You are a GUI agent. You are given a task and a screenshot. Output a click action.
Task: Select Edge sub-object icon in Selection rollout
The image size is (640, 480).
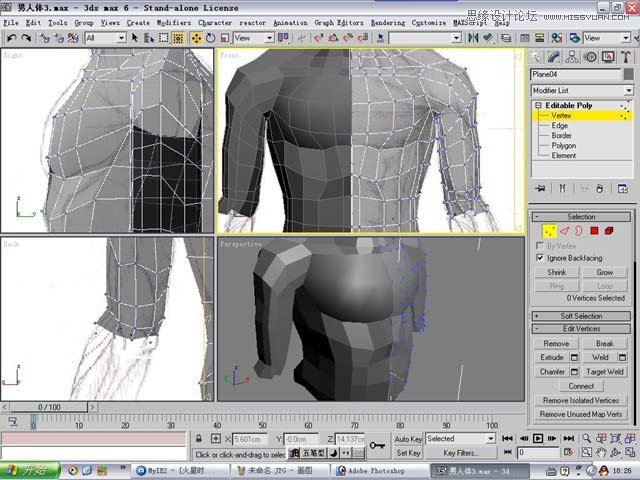click(564, 231)
